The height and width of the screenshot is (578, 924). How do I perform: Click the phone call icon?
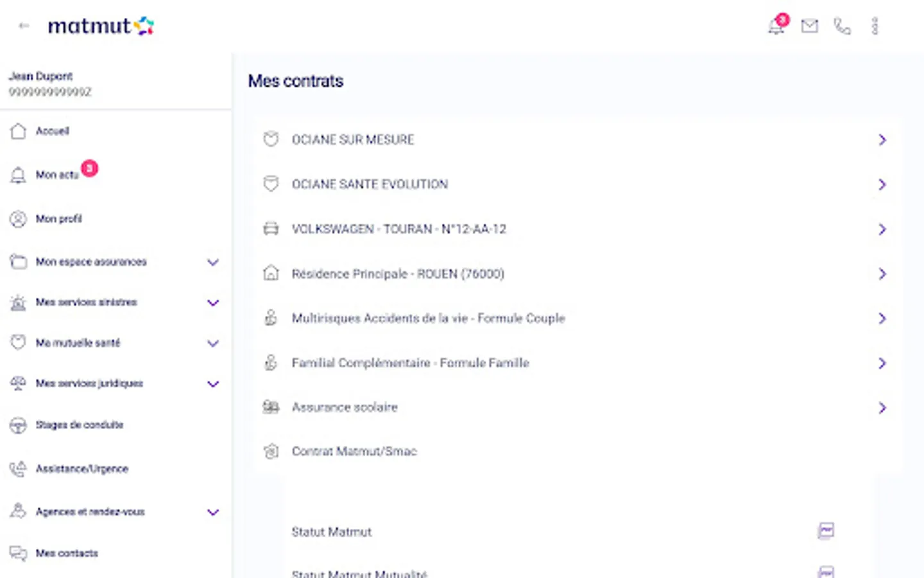tap(842, 26)
